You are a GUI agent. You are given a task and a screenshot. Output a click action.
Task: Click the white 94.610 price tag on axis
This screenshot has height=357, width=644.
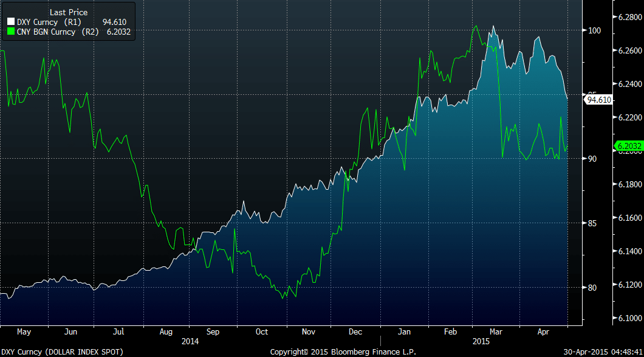click(598, 100)
